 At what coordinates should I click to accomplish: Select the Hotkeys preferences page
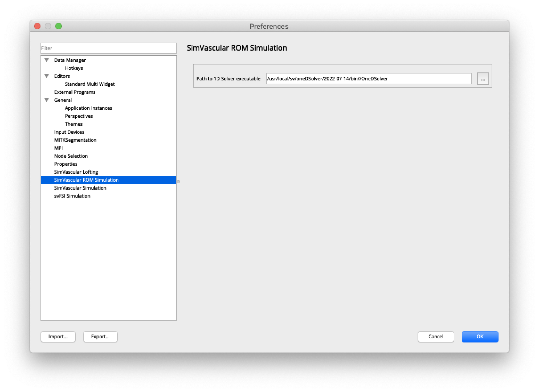click(x=73, y=68)
